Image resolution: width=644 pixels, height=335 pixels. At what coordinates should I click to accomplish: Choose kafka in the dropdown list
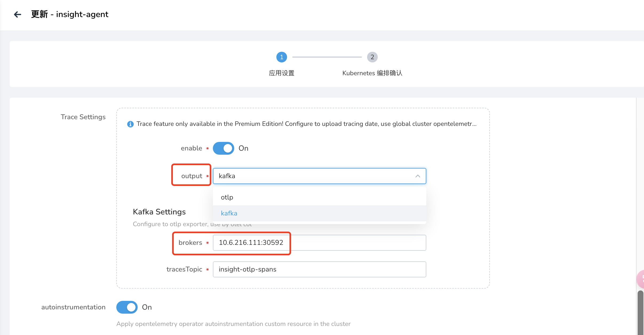229,213
